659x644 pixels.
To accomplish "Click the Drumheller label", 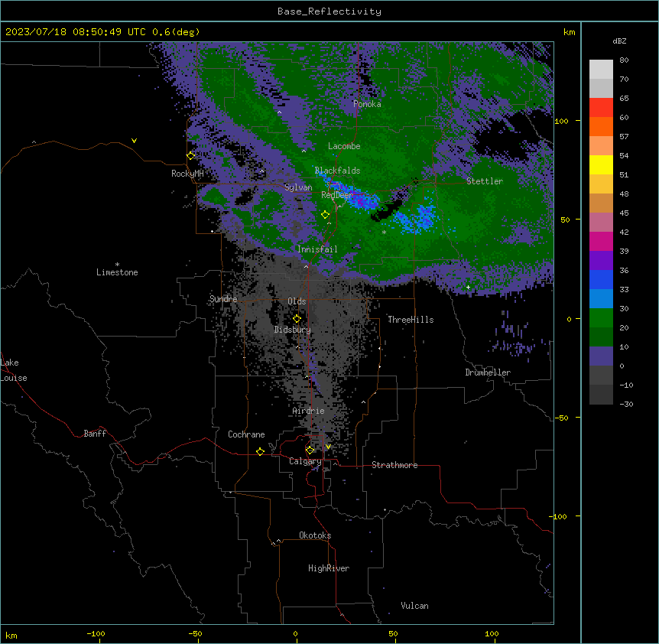I will [488, 372].
